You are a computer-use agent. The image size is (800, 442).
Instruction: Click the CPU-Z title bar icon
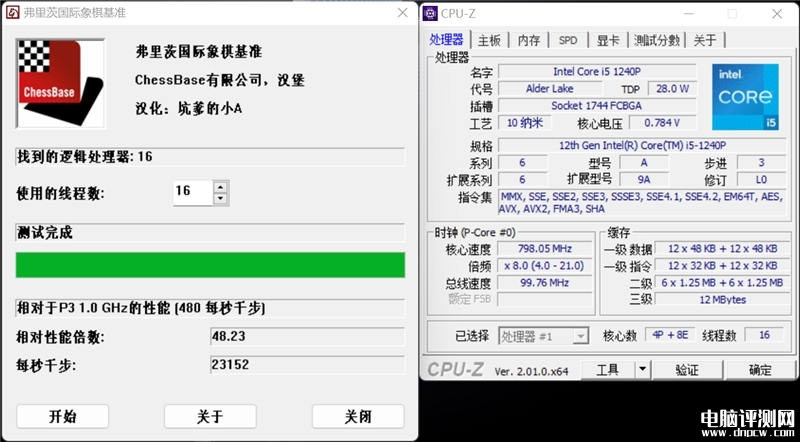click(x=430, y=14)
